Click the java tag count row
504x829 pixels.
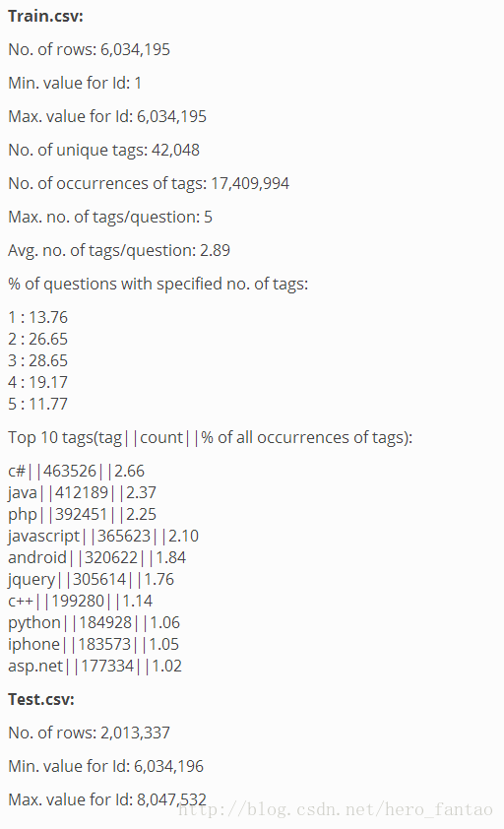pyautogui.click(x=82, y=492)
